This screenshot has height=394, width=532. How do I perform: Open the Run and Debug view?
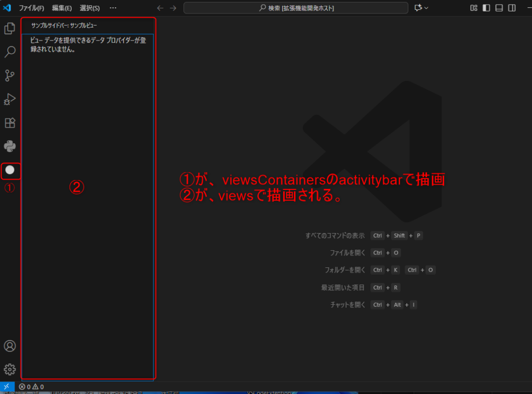[x=9, y=99]
